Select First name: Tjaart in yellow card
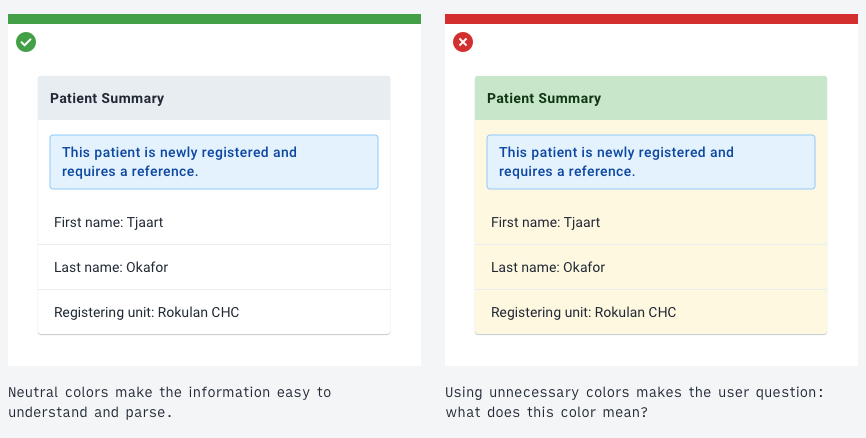866x438 pixels. pos(546,222)
